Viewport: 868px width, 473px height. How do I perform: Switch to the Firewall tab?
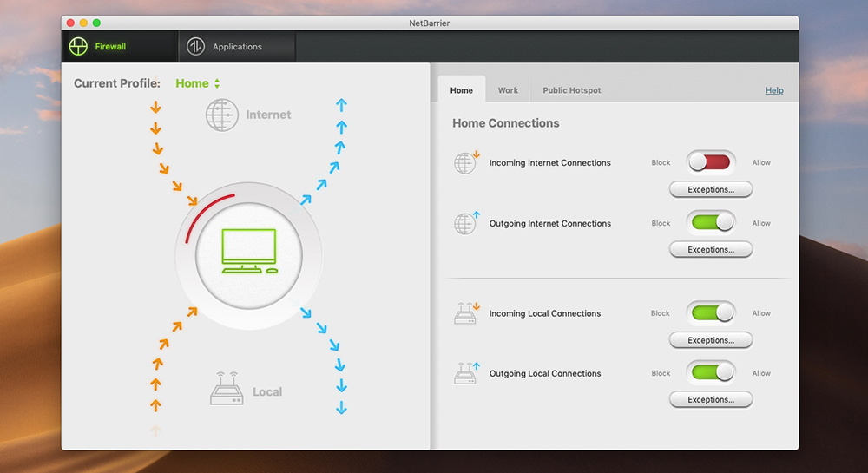coord(120,47)
